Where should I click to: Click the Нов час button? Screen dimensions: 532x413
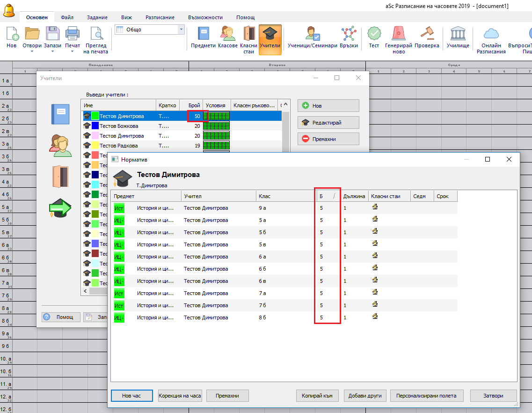pyautogui.click(x=131, y=396)
